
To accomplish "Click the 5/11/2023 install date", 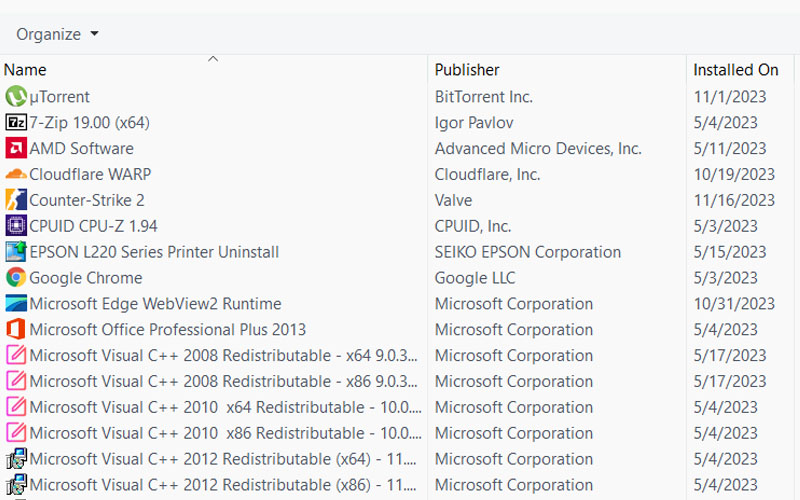I will 730,148.
